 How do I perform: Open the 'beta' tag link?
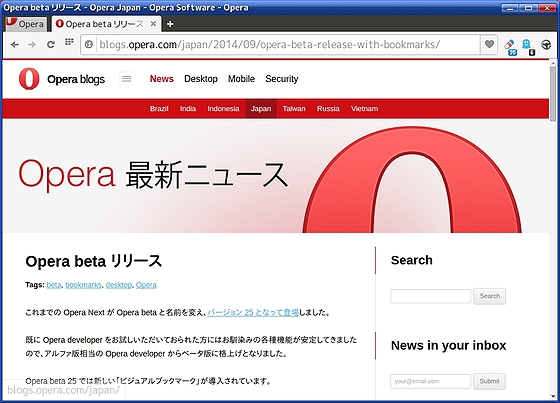54,285
